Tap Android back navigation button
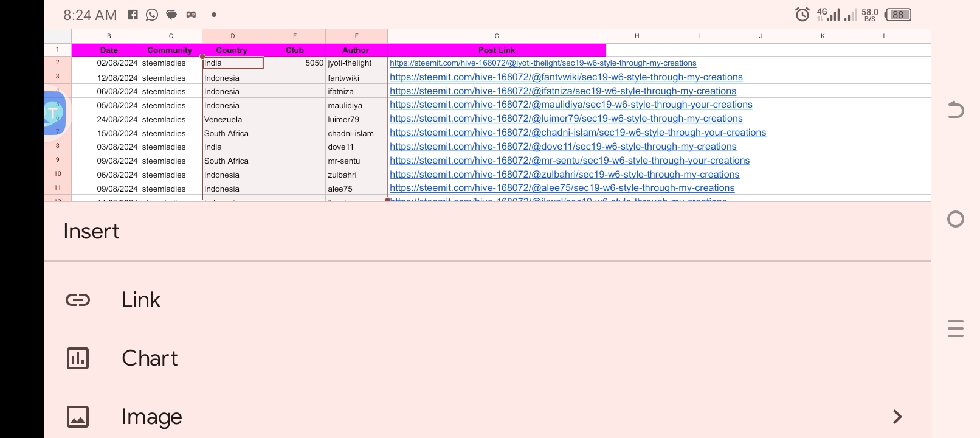The width and height of the screenshot is (980, 438). [956, 109]
